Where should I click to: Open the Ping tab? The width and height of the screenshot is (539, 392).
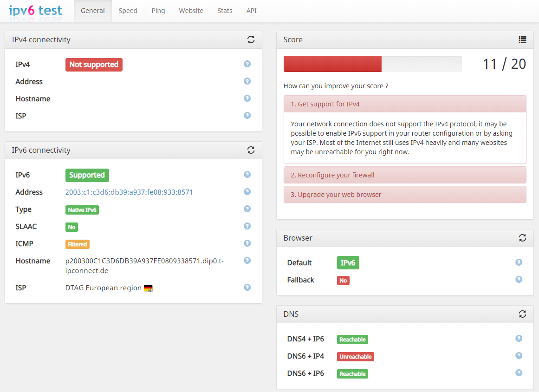click(158, 11)
